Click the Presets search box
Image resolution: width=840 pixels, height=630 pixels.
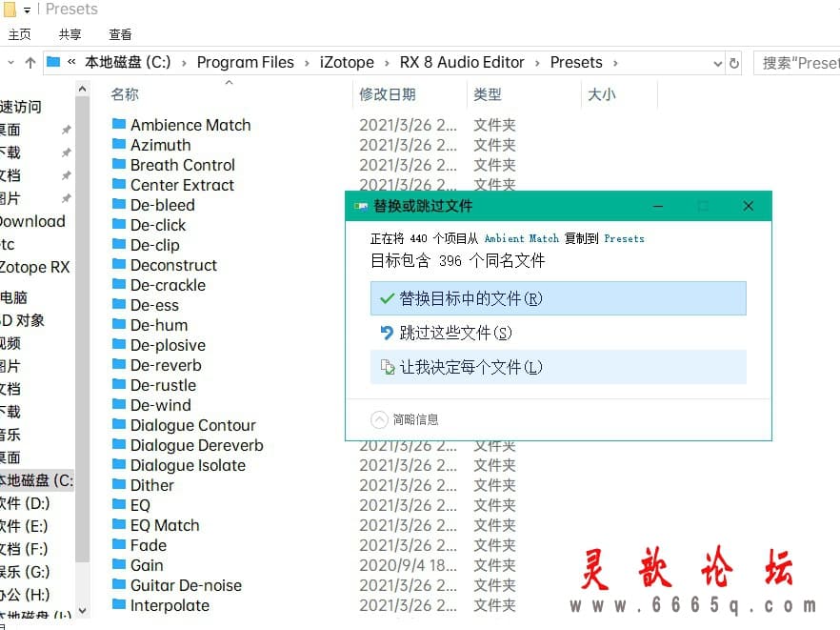[x=797, y=63]
